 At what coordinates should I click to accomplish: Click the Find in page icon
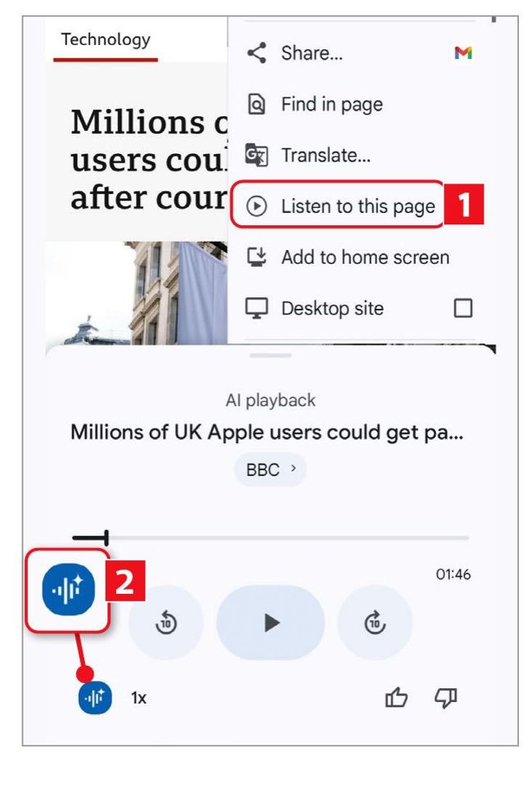coord(257,104)
